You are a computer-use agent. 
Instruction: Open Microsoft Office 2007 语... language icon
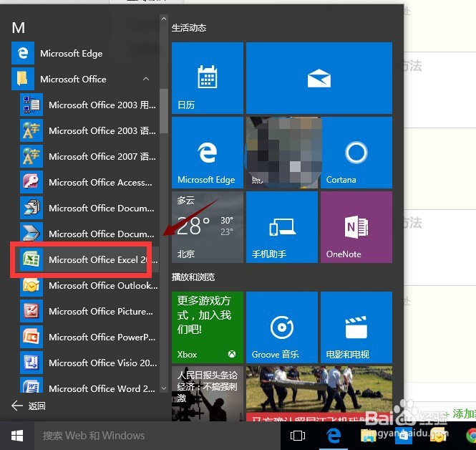coord(31,156)
